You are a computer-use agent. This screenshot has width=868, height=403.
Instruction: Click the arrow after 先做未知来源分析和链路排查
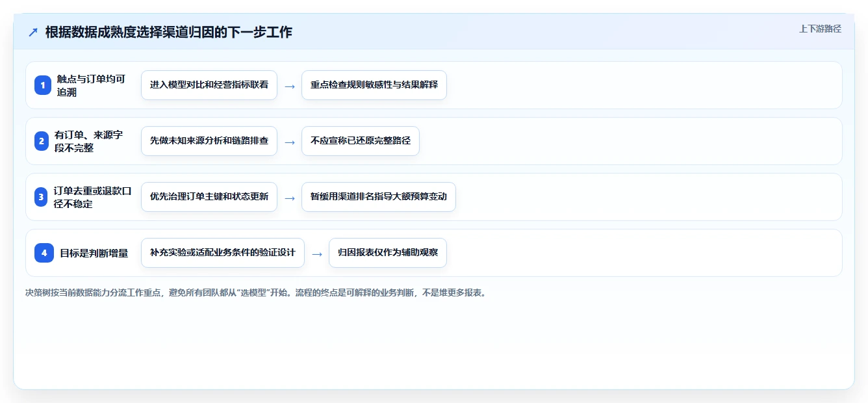pyautogui.click(x=290, y=142)
